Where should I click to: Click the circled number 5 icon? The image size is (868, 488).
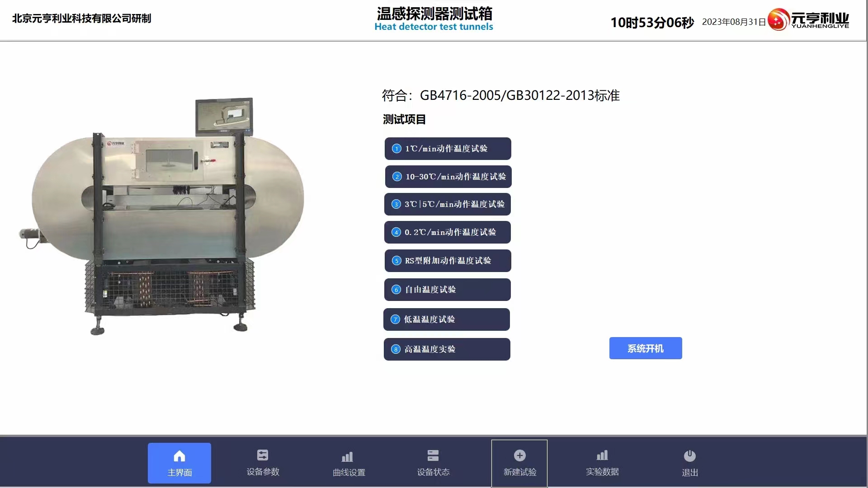click(x=396, y=261)
